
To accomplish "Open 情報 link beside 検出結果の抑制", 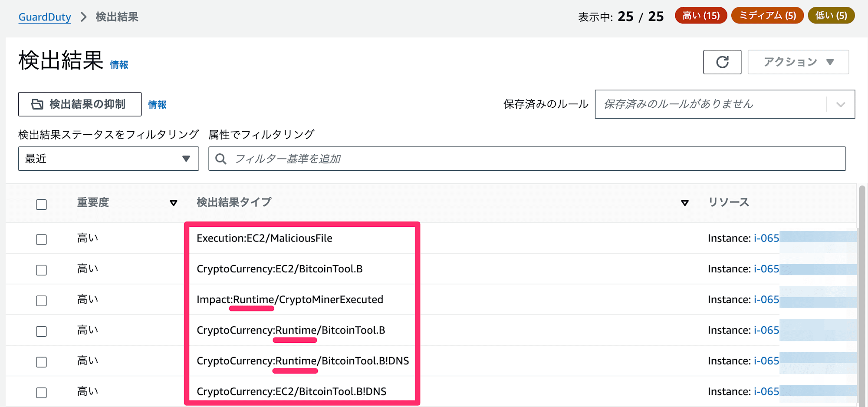I will (x=157, y=105).
